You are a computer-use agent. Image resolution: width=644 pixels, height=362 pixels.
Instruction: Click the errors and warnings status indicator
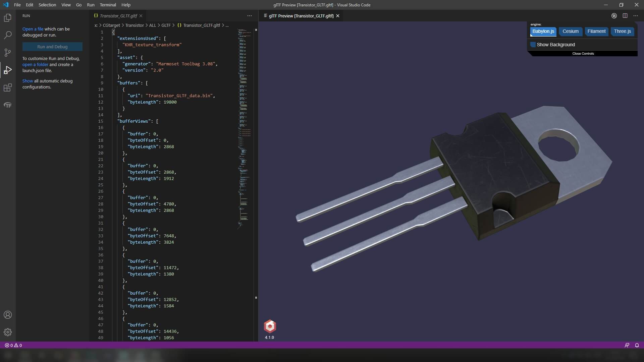tap(13, 345)
